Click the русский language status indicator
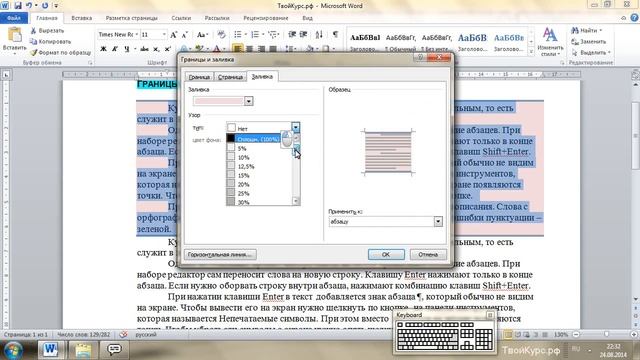640x360 pixels. point(146,335)
